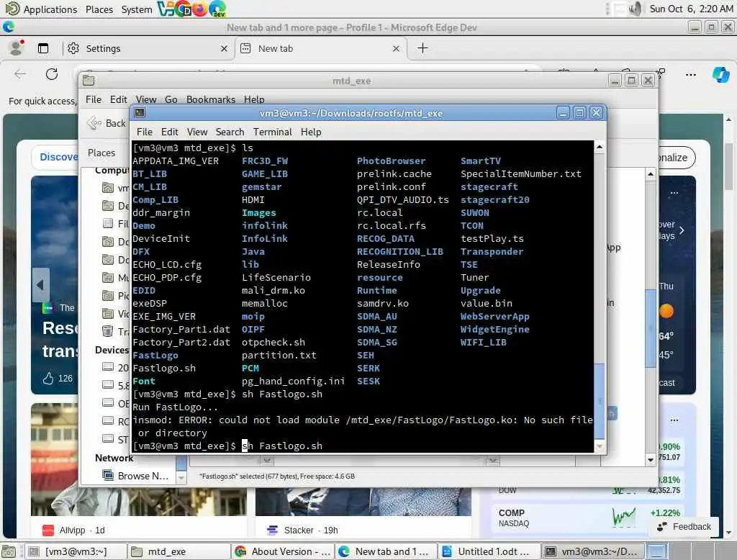The image size is (737, 560).
Task: Open the Terminal menu in terminal window
Action: 273,132
